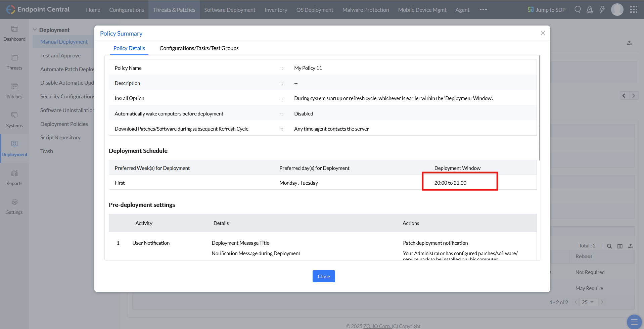Select Security Configurations in sidebar
This screenshot has height=329, width=644.
tap(67, 96)
